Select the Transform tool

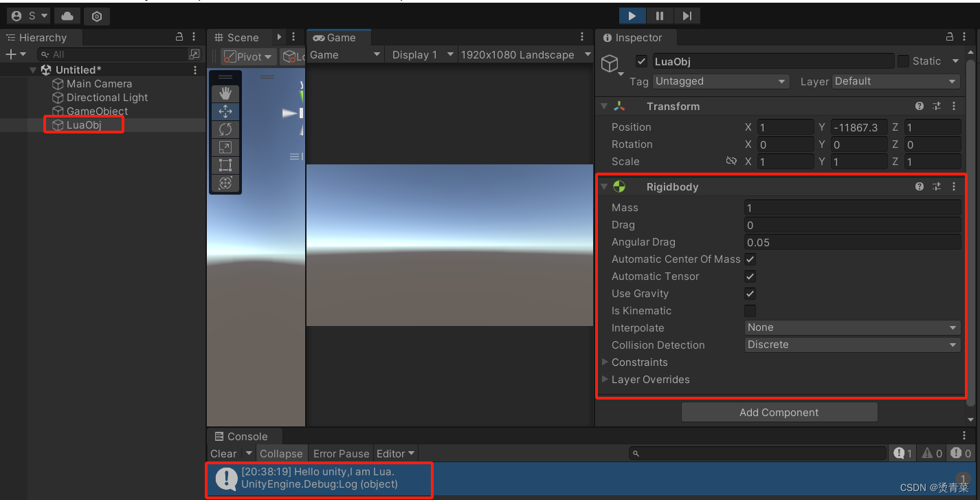[225, 183]
